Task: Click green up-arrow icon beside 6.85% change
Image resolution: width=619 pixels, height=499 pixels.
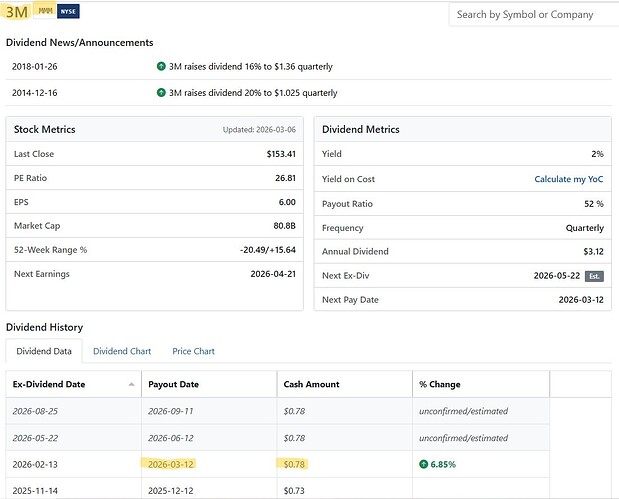Action: coord(424,464)
